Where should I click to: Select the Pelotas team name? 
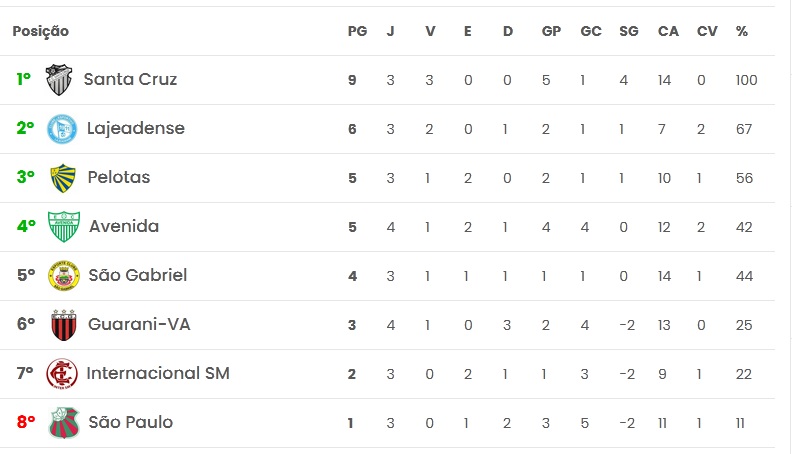pos(118,177)
